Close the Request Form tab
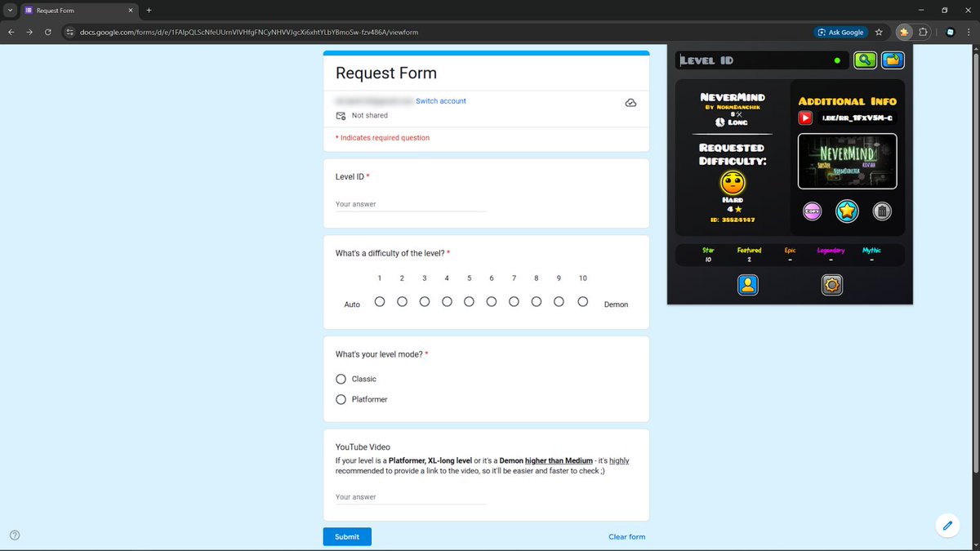 (131, 11)
